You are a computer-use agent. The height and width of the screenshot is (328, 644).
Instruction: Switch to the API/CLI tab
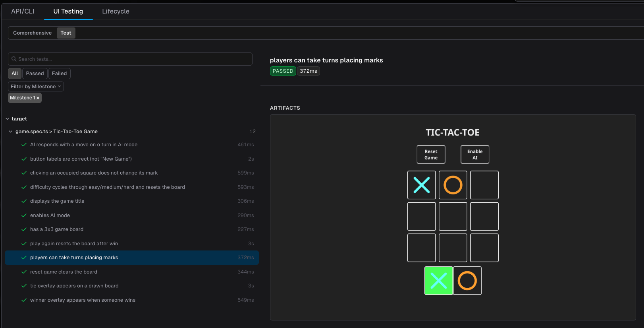pos(23,11)
